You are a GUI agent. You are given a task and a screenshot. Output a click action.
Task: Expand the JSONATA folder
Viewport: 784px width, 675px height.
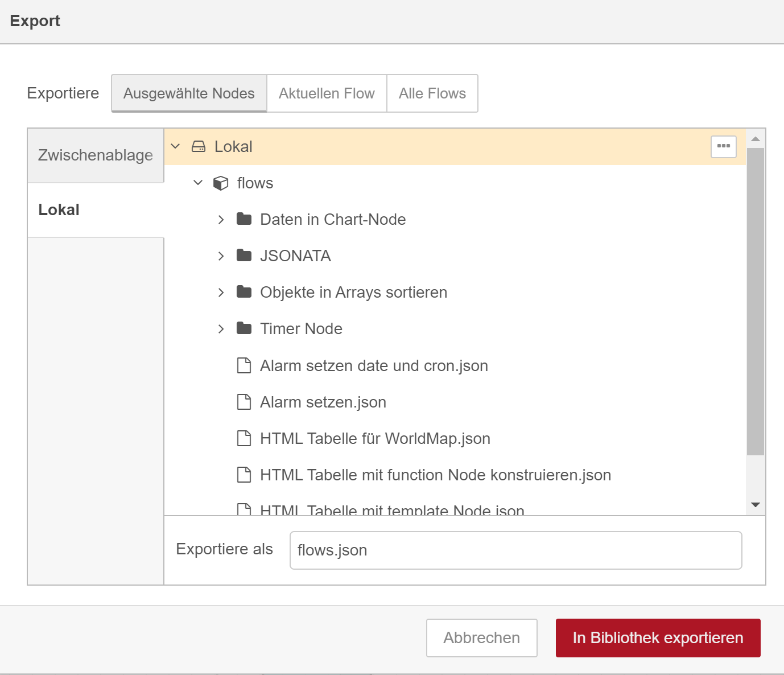tap(221, 256)
